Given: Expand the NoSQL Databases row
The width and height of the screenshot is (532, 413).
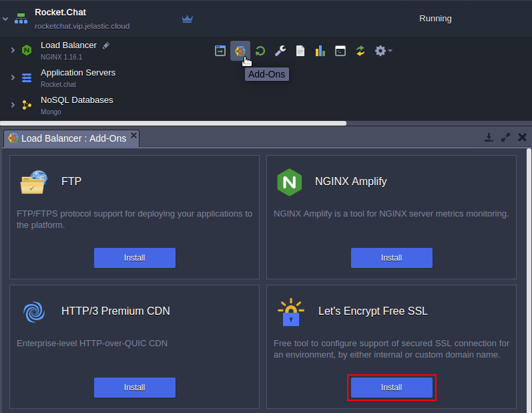Looking at the screenshot, I should (13, 105).
